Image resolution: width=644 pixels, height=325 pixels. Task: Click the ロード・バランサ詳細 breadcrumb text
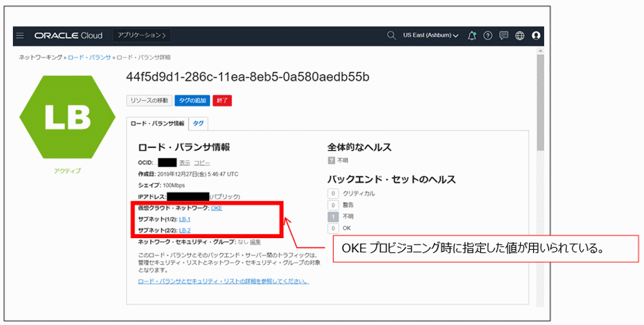[144, 57]
